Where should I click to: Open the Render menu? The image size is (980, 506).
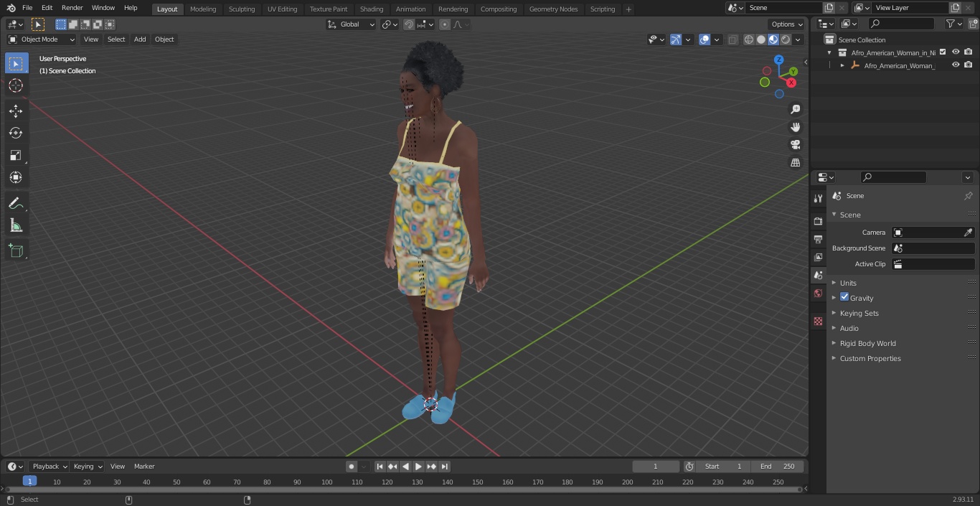tap(72, 8)
